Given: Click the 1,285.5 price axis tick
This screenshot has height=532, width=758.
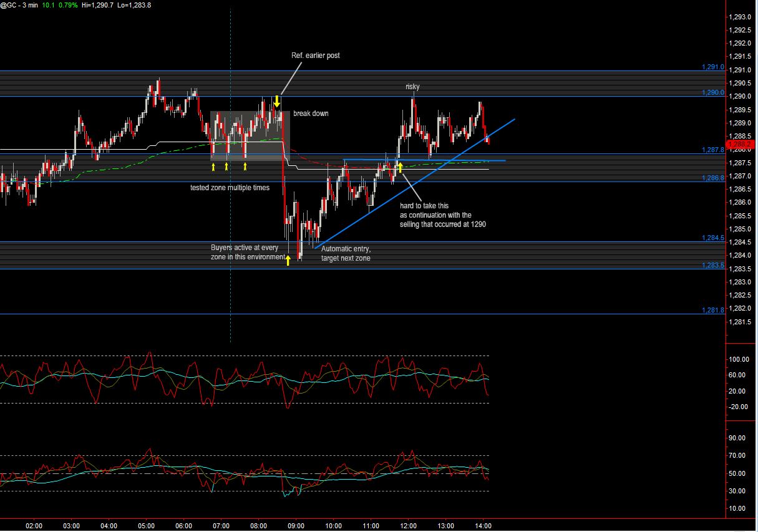Looking at the screenshot, I should [740, 216].
